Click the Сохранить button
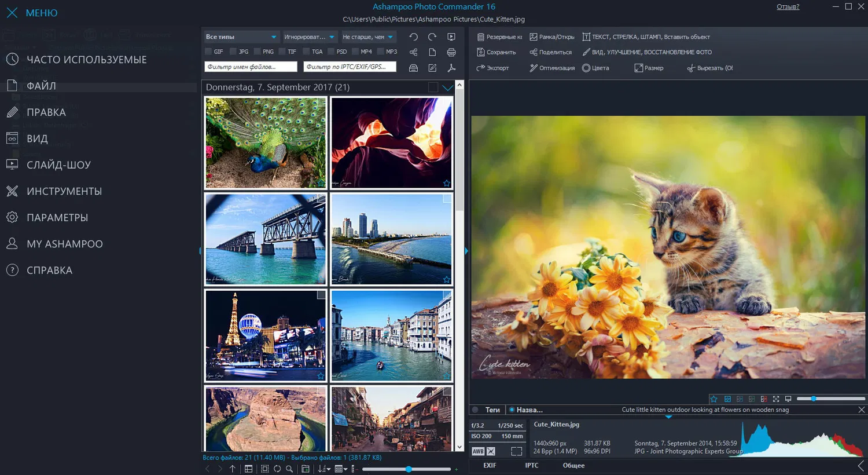Screen dimensions: 868x475 pyautogui.click(x=496, y=52)
